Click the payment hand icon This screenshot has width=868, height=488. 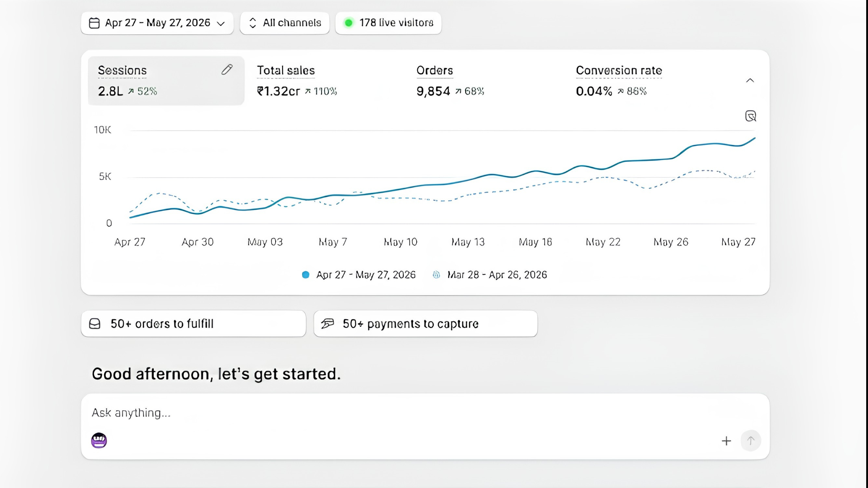tap(328, 323)
